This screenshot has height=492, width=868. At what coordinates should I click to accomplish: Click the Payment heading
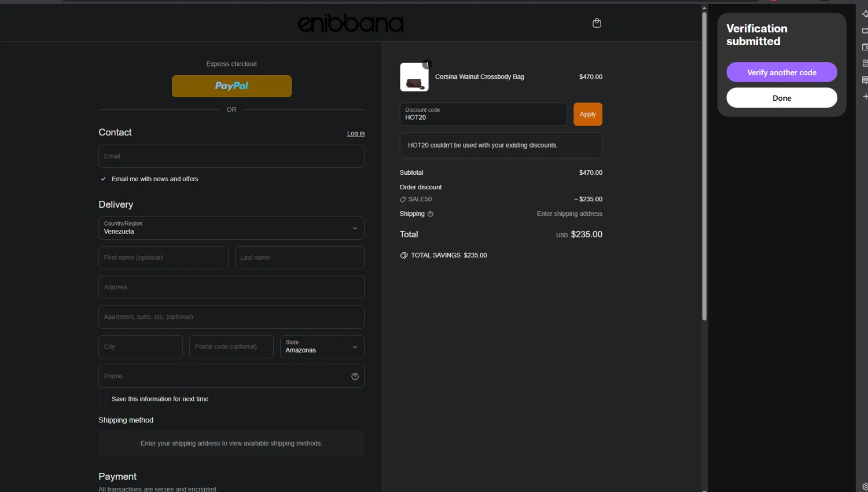pos(117,476)
